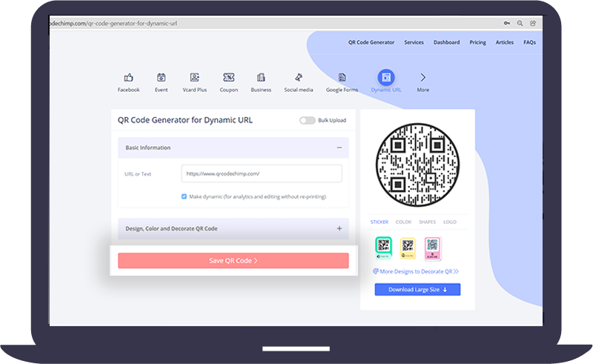Show more QR types with the More arrow

[423, 78]
